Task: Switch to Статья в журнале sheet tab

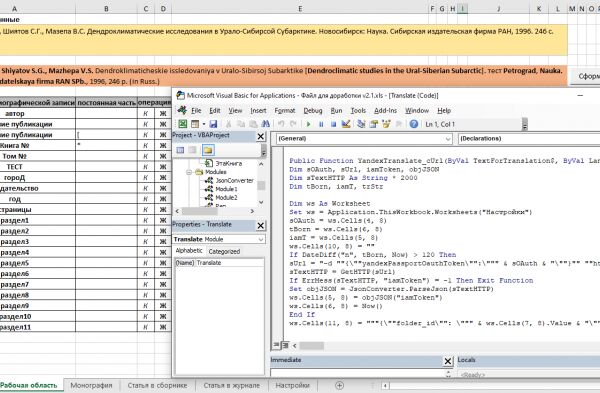Action: [232, 385]
